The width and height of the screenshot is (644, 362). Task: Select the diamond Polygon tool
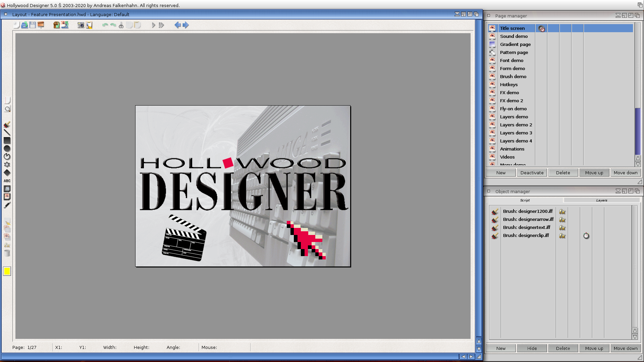tap(7, 173)
